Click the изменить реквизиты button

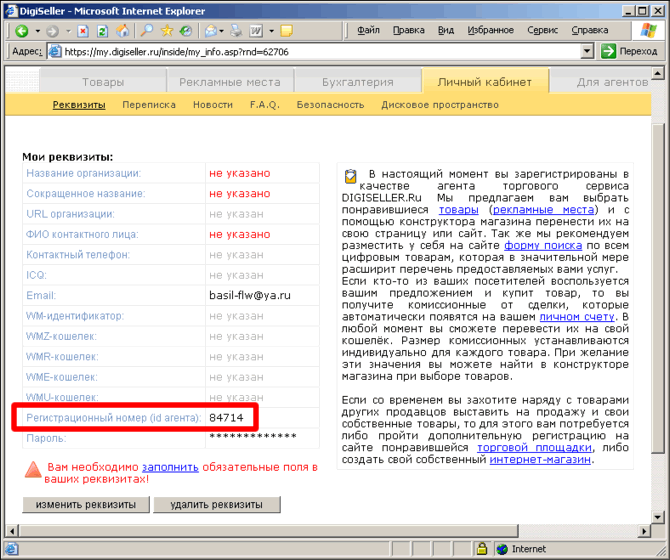[x=86, y=504]
